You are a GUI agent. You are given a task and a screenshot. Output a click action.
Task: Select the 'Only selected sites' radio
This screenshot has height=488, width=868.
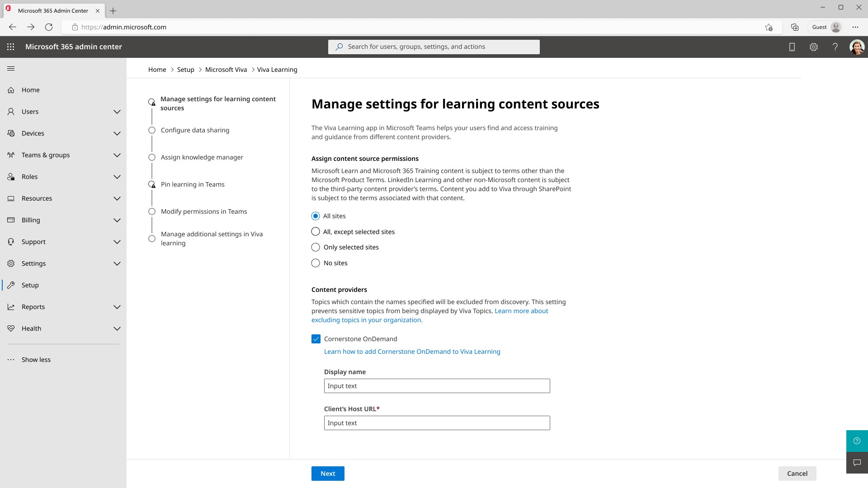point(316,247)
